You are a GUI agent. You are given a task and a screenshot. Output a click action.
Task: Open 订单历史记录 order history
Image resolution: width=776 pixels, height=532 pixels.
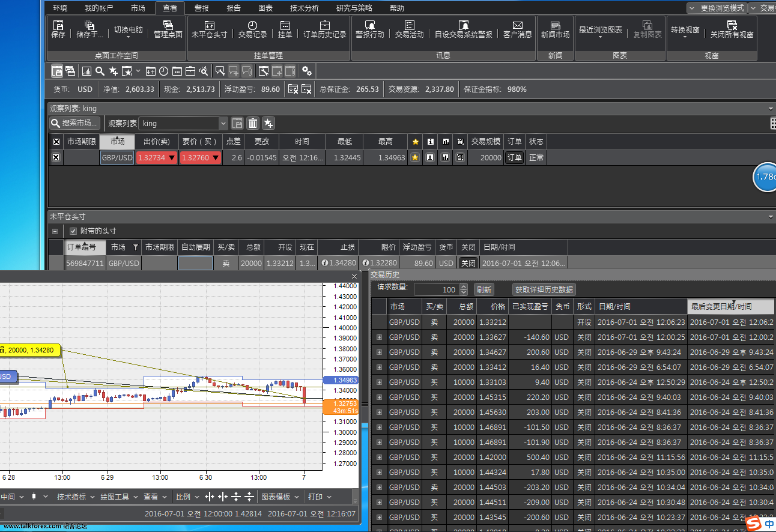pos(325,29)
